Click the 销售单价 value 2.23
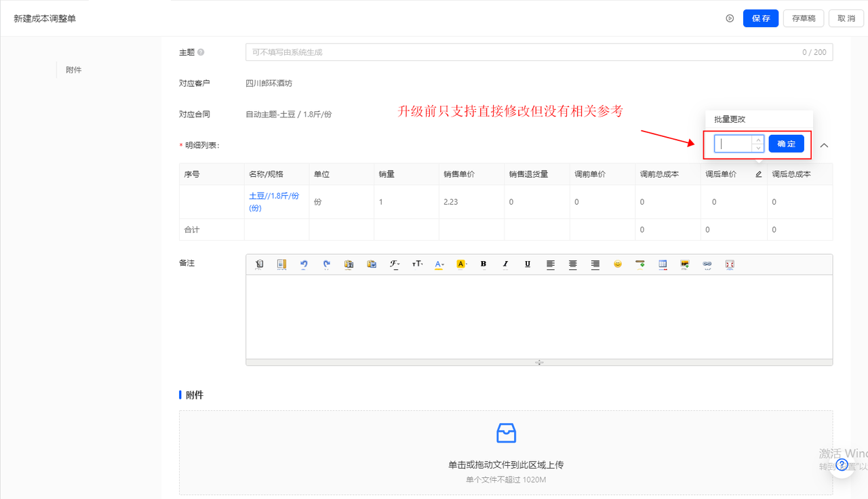868x499 pixels. click(450, 202)
